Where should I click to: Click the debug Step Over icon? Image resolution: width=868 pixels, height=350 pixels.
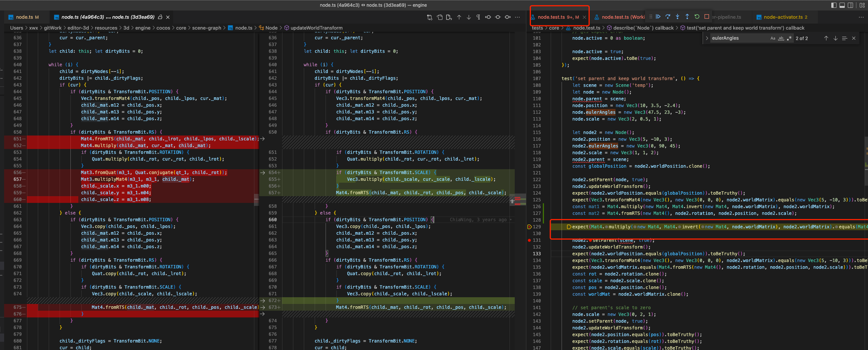coord(668,17)
